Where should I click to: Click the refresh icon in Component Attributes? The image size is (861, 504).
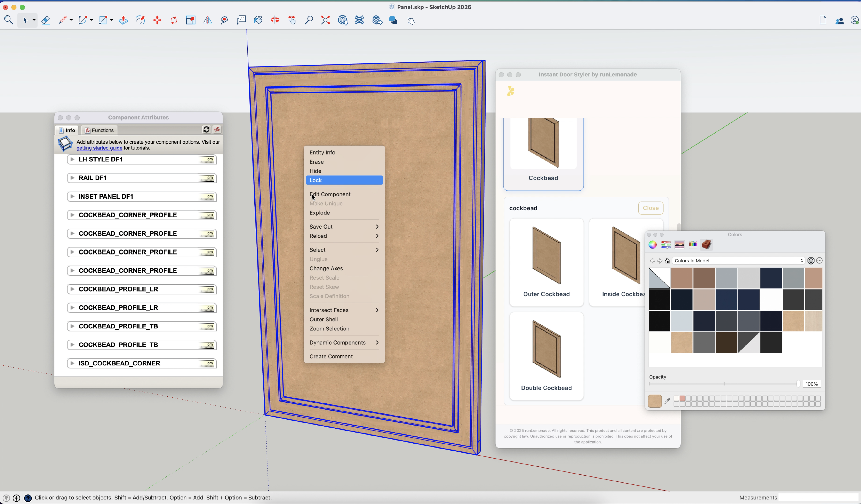point(207,129)
